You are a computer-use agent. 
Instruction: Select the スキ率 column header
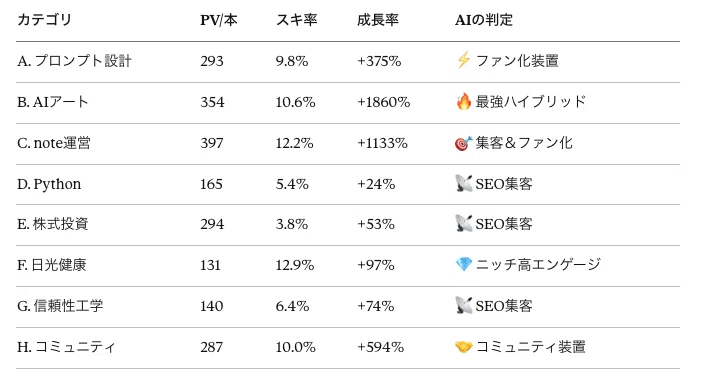coord(297,20)
